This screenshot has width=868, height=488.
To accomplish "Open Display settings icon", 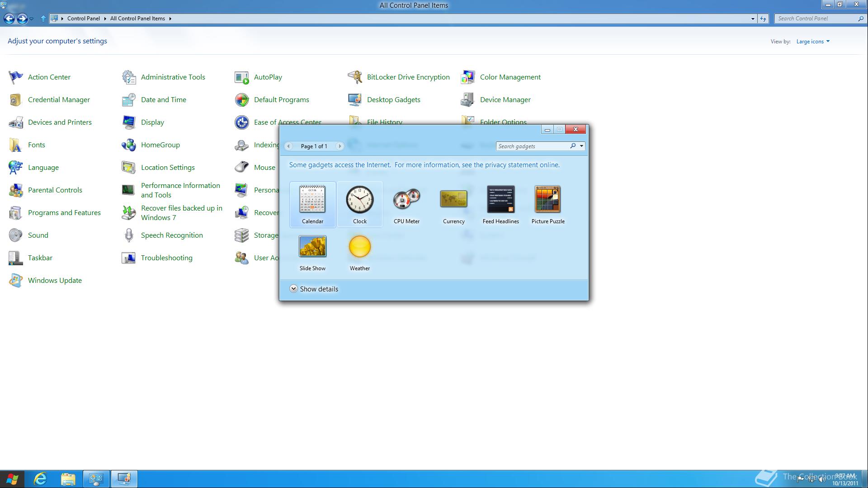I will [x=129, y=122].
